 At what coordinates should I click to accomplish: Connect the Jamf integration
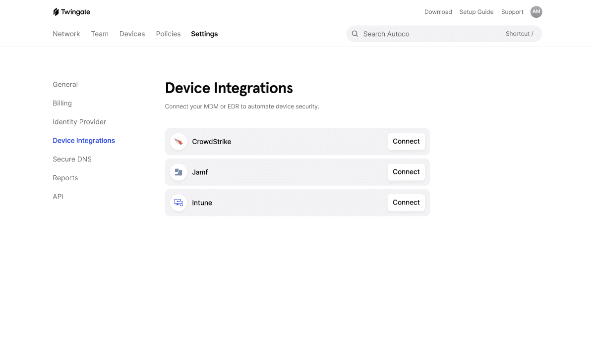[x=406, y=172]
